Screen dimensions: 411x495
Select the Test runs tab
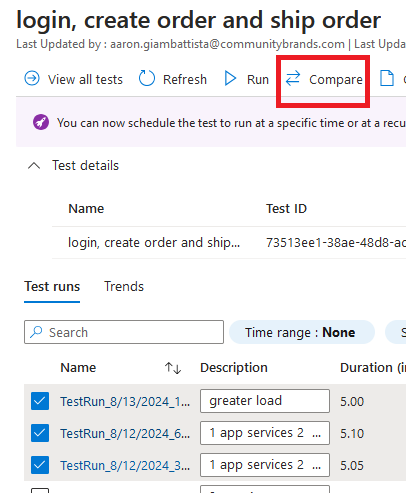point(52,287)
